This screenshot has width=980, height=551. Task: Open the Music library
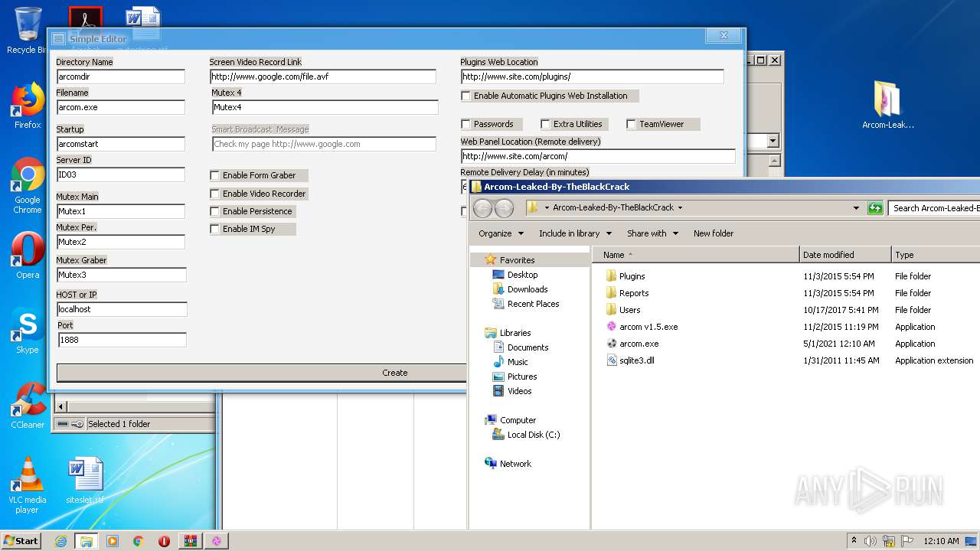click(x=518, y=362)
